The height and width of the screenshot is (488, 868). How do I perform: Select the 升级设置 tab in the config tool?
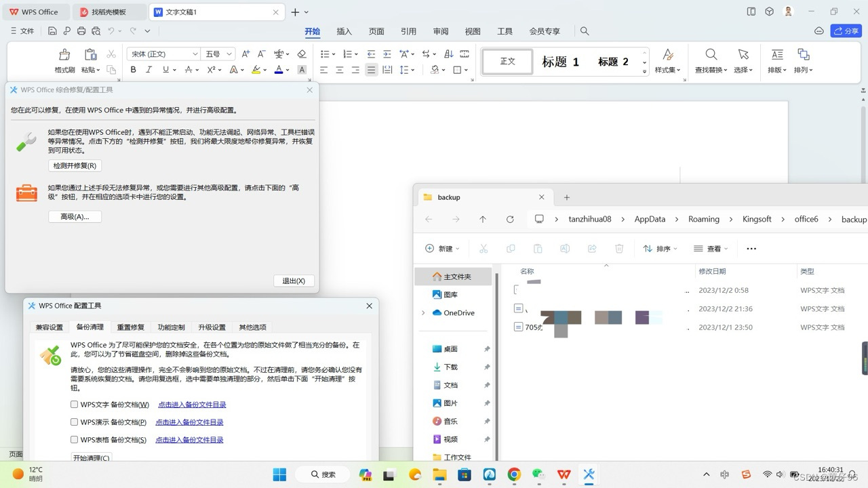click(212, 327)
